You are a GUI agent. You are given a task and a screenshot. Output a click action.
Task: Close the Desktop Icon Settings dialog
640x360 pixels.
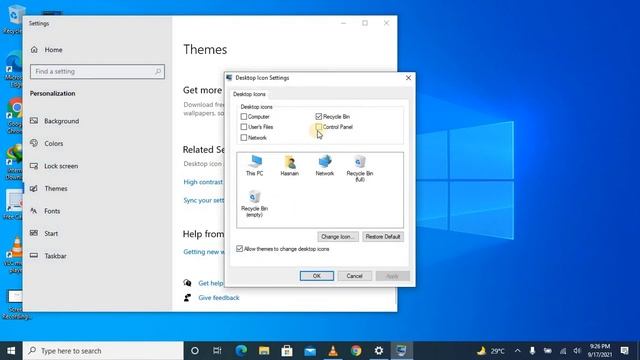click(408, 78)
